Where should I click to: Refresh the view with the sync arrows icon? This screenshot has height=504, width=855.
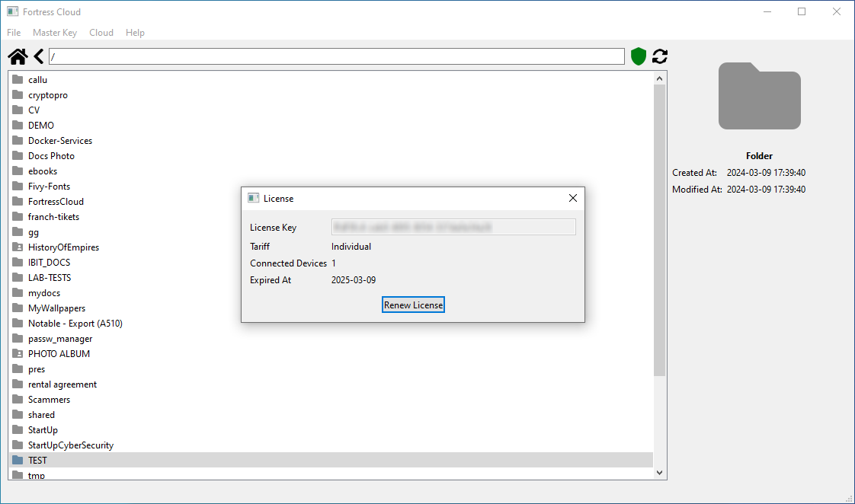[659, 56]
